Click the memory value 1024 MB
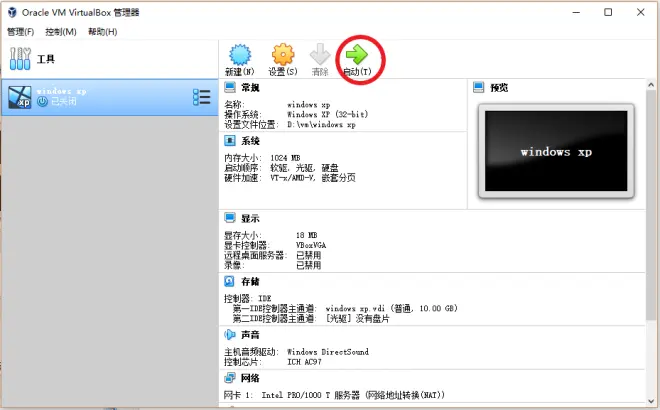Screen dimensions: 660x410 click(285, 158)
